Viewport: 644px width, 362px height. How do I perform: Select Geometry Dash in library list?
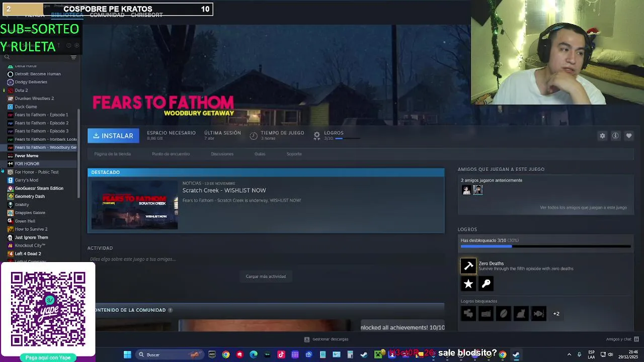click(30, 197)
